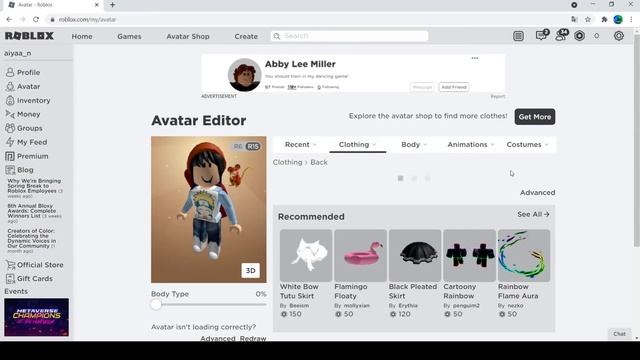Screen dimensions: 640x360
Task: Open Flamingo Floaty item
Action: [x=360, y=274]
